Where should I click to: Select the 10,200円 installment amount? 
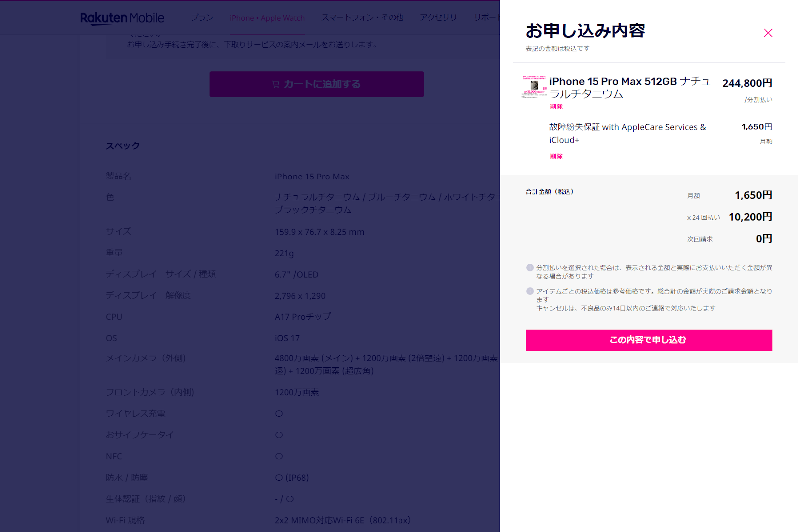(750, 217)
